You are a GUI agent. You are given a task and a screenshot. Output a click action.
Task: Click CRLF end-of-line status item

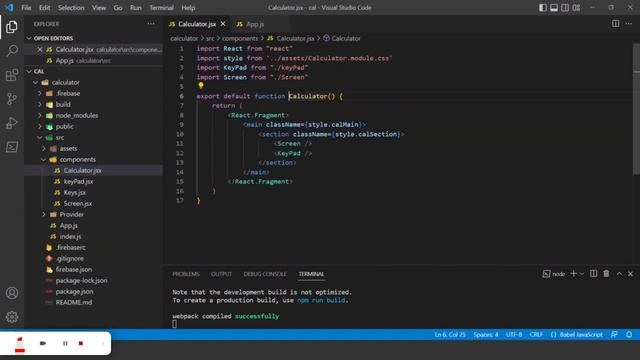[x=536, y=334]
